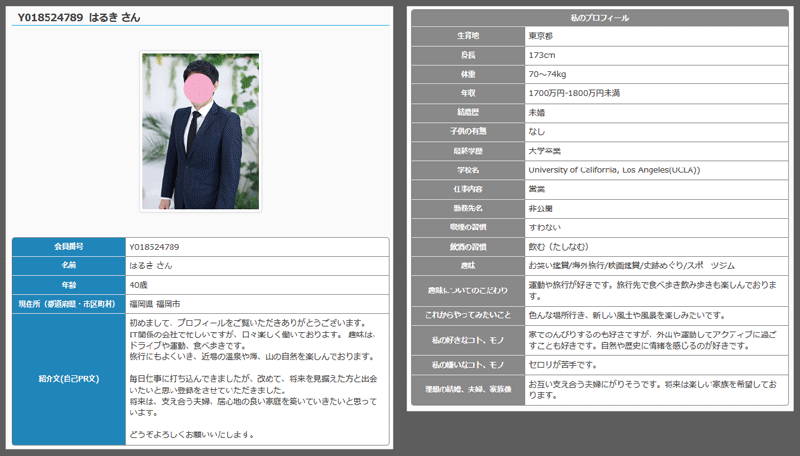Select the 結婚歴 label cell
The image size is (800, 456).
(468, 112)
